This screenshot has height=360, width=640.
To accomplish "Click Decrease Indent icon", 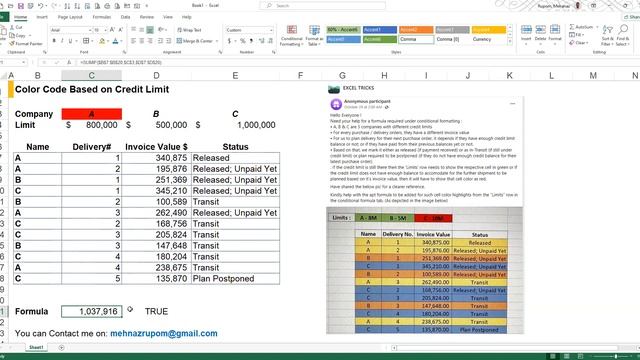I will tap(160, 41).
